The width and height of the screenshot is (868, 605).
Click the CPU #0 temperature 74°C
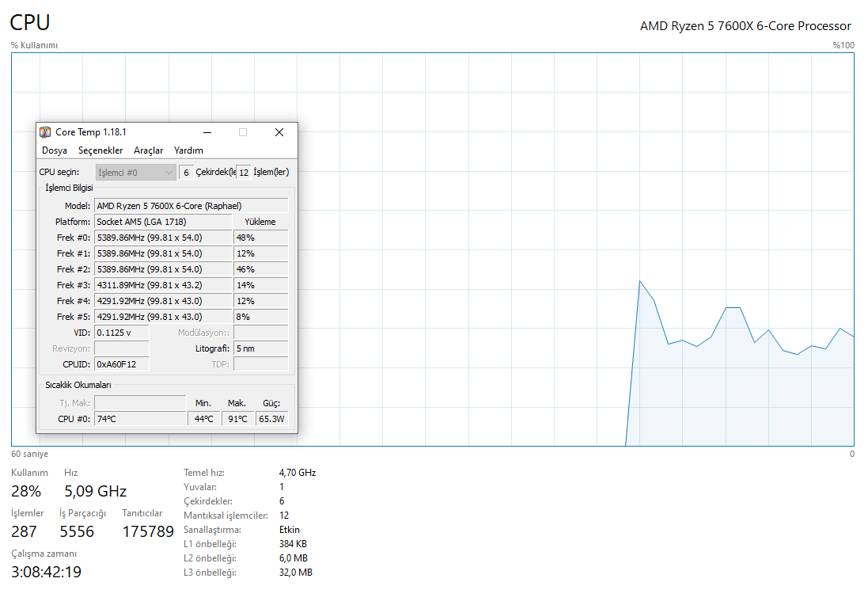[140, 419]
